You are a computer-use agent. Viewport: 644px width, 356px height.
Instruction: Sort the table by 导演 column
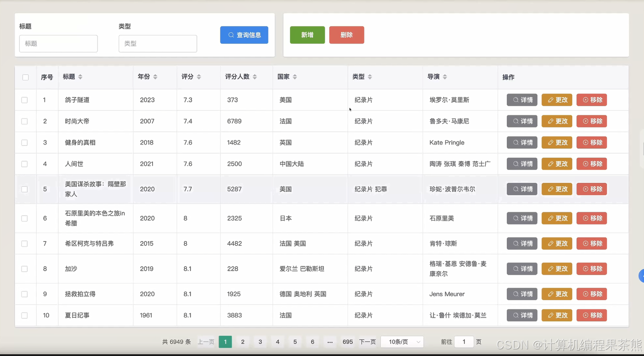445,77
